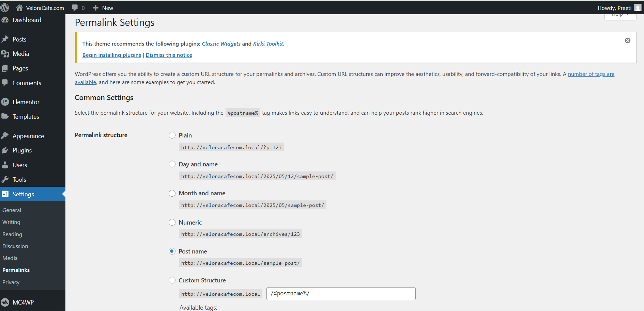Click the %postname% tag code in description
This screenshot has height=311, width=644.
(x=243, y=113)
